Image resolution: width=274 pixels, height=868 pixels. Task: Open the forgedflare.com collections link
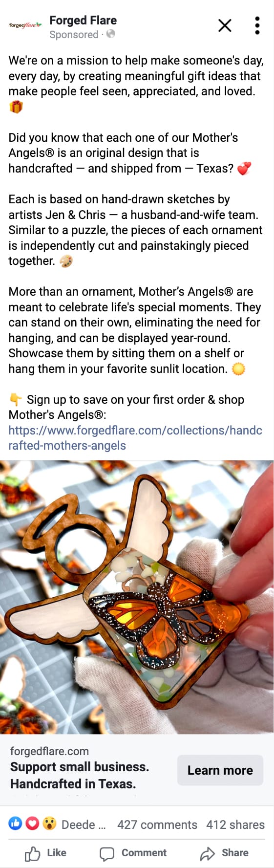coord(135,438)
